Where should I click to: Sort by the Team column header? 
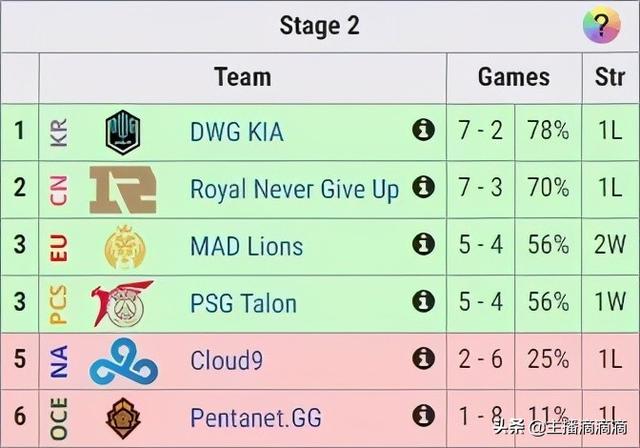coord(242,76)
